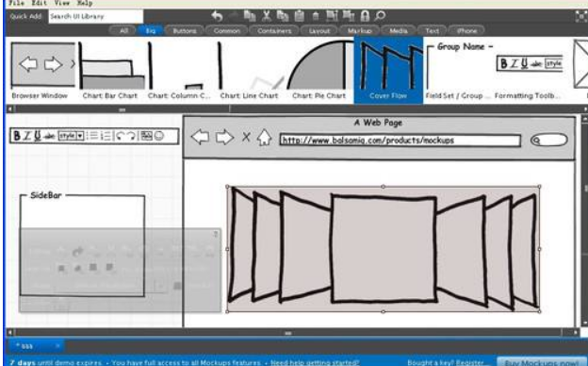Click the underline U in the canvas formatting toolbar
Viewport: 588px width, 366px height.
click(x=38, y=136)
